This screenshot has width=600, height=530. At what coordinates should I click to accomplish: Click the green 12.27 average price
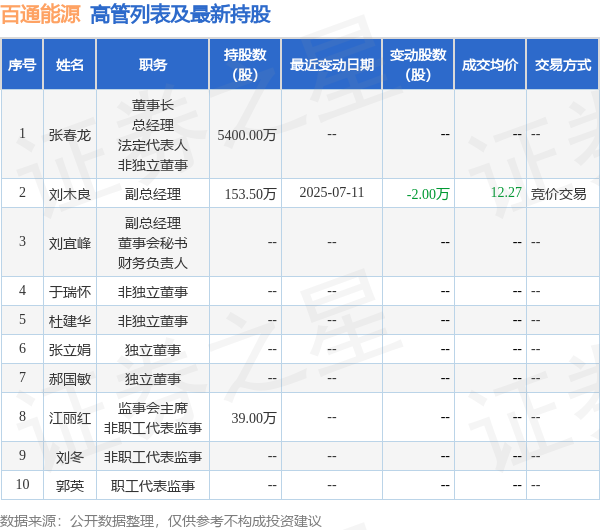(x=506, y=192)
